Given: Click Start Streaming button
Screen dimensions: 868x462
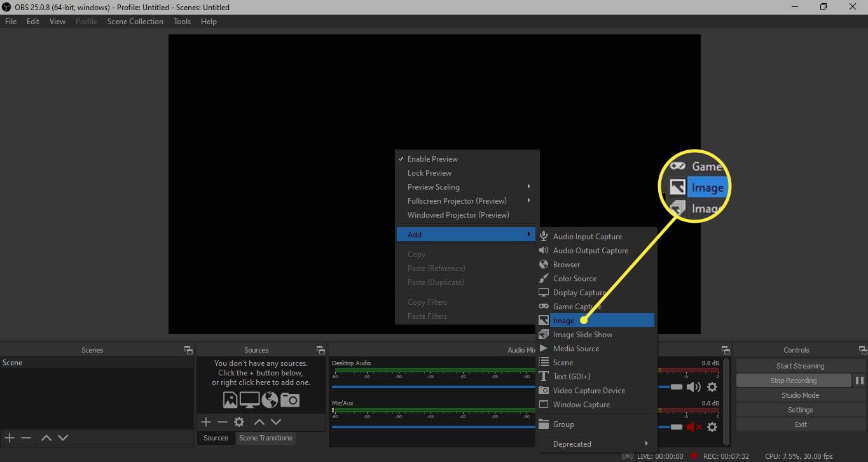Looking at the screenshot, I should click(x=800, y=366).
